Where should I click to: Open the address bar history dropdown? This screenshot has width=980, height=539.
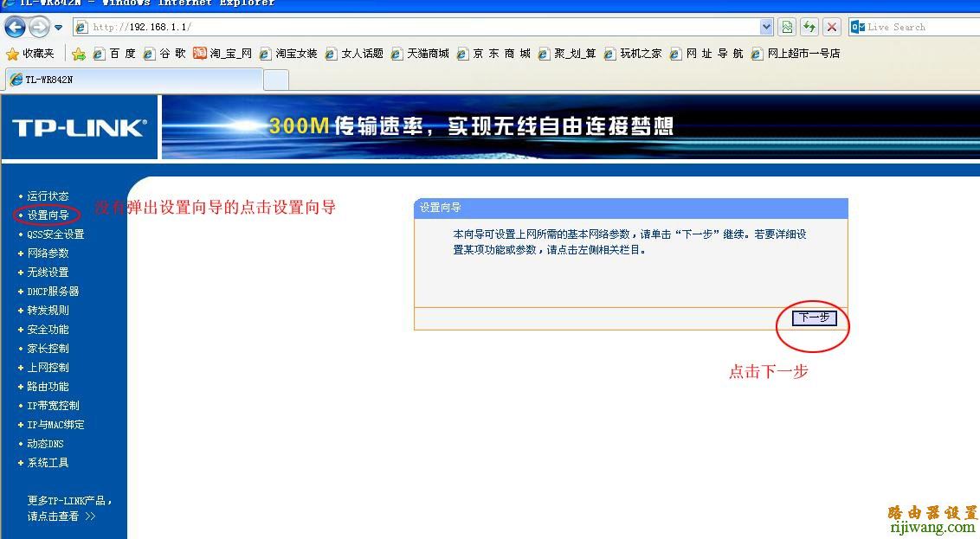pyautogui.click(x=766, y=27)
